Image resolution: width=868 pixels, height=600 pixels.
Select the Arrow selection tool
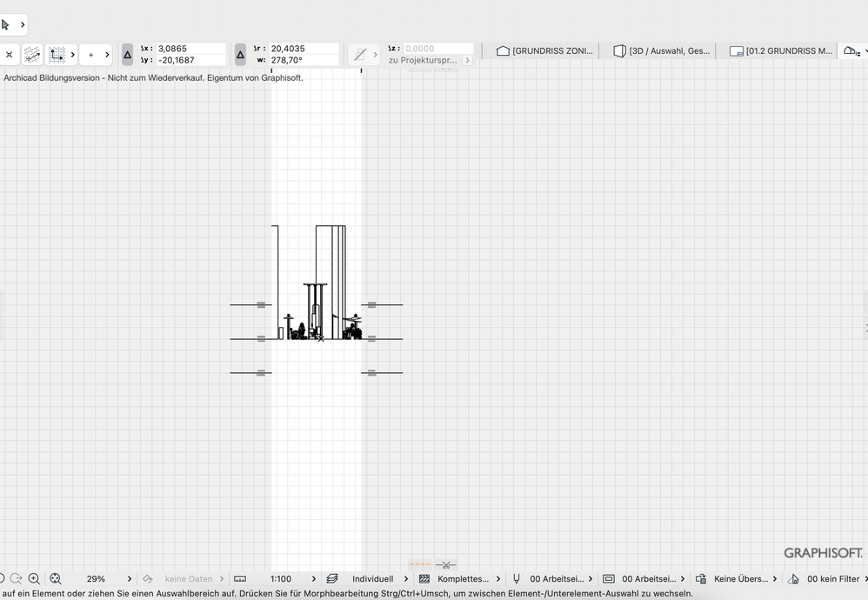[x=5, y=24]
